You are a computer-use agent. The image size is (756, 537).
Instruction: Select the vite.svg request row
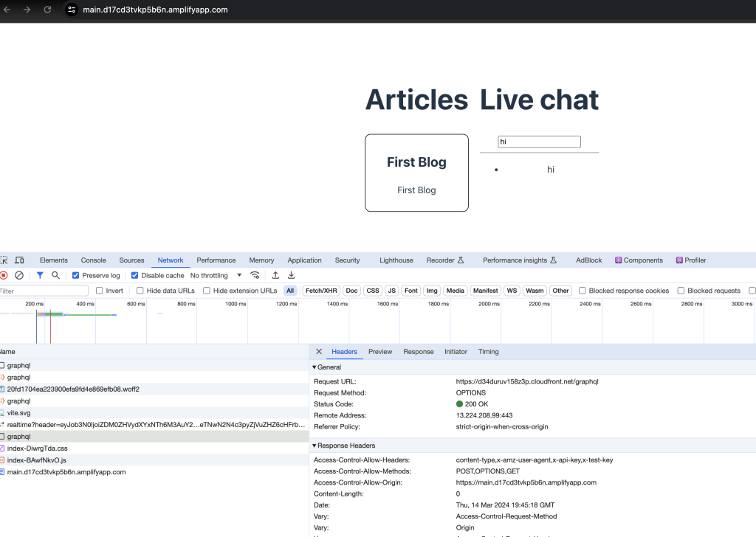point(154,413)
